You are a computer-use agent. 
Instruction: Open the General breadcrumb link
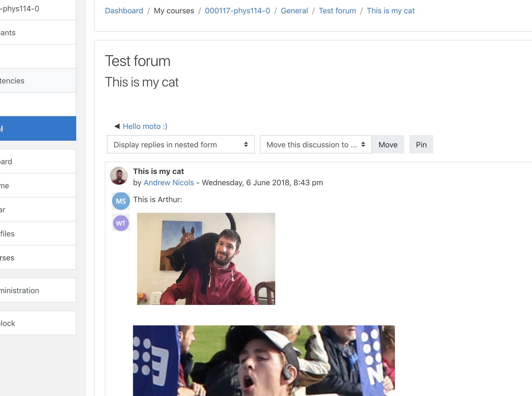[294, 10]
